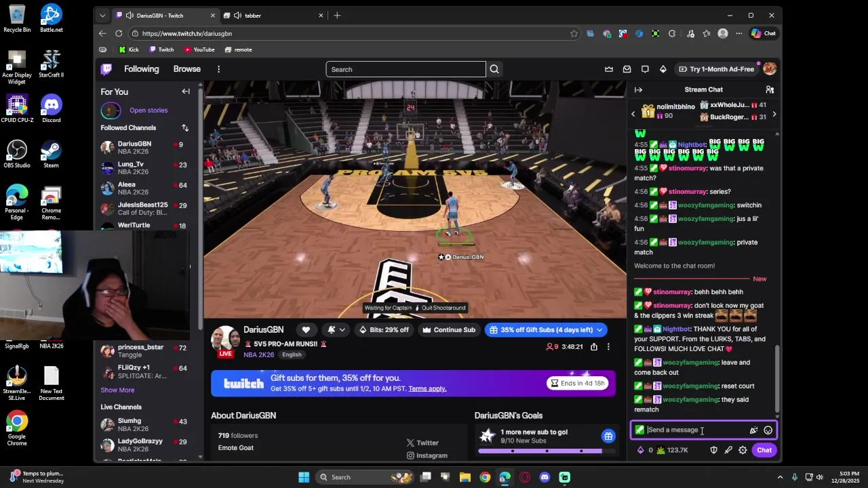Screen dimensions: 868x488
Task: Click Continue Sub button
Action: 448,329
